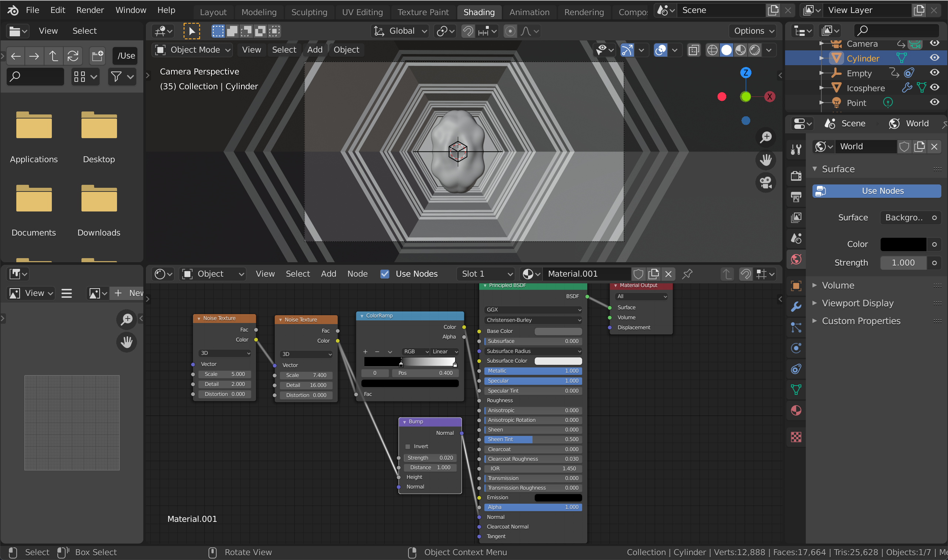Select the Tweak tool arrow icon

pos(192,31)
